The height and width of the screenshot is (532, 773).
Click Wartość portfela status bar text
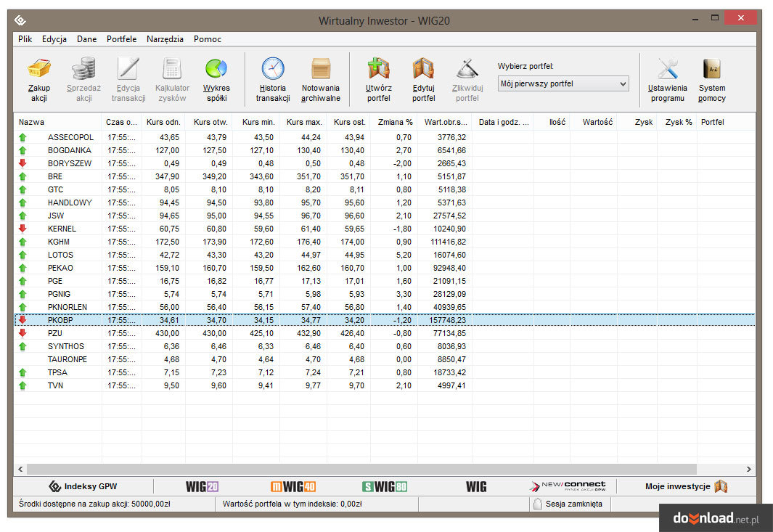click(x=293, y=504)
